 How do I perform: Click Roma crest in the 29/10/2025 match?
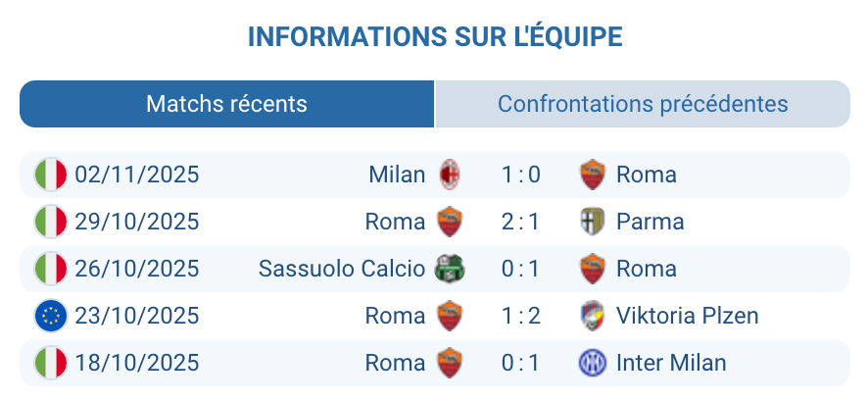[450, 222]
